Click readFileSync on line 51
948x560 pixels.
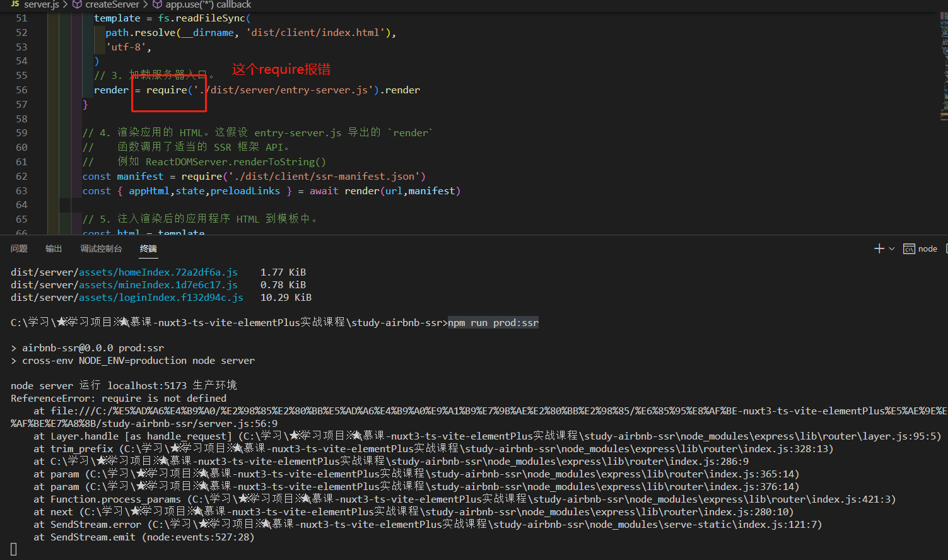(x=211, y=18)
